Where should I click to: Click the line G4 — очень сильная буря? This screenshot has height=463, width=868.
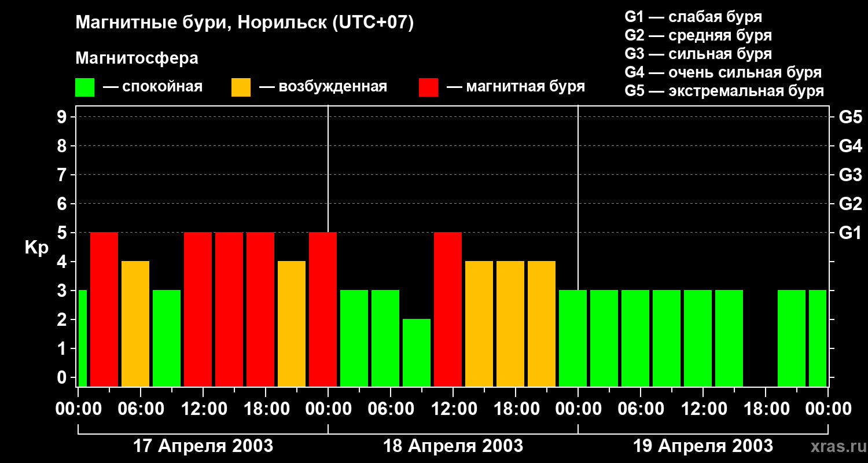tap(723, 72)
